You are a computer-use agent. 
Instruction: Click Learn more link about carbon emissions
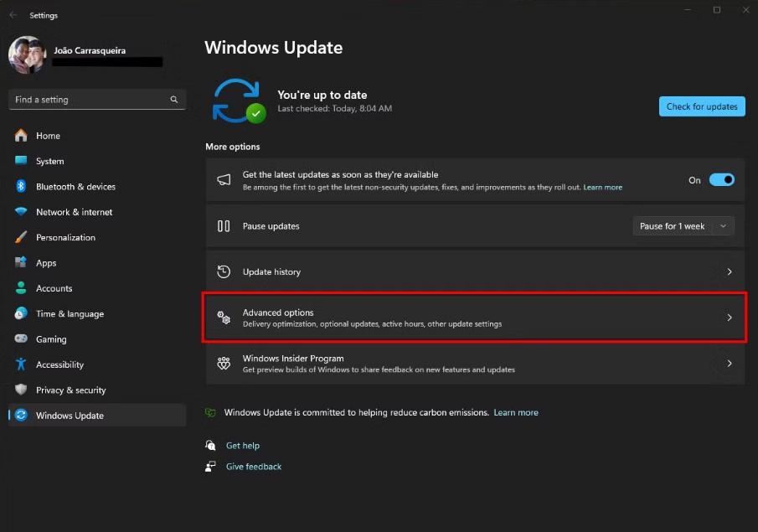[516, 412]
